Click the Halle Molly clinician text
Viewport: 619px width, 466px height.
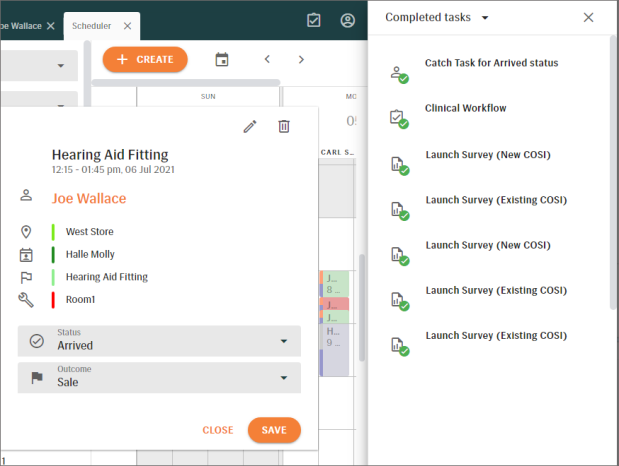[90, 254]
